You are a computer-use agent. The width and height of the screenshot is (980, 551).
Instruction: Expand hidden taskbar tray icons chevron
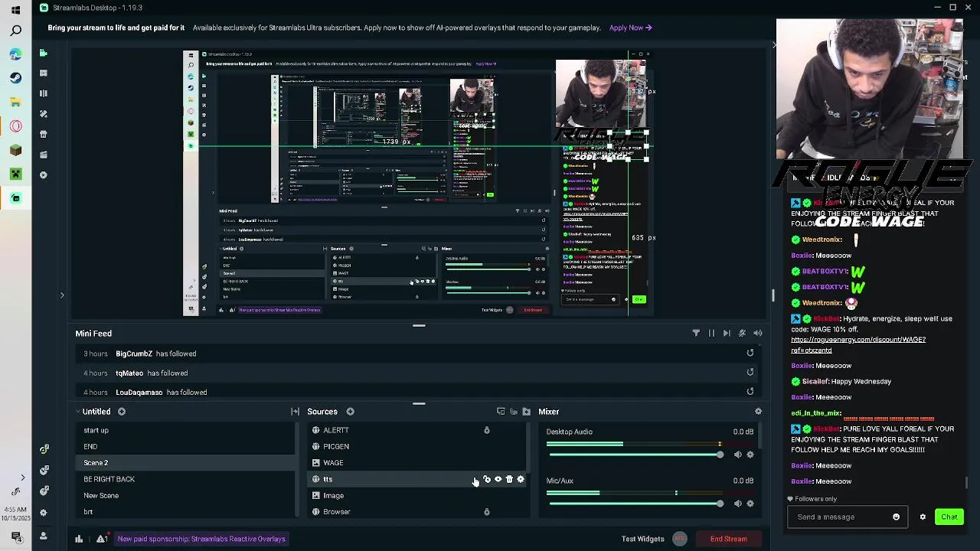22,478
